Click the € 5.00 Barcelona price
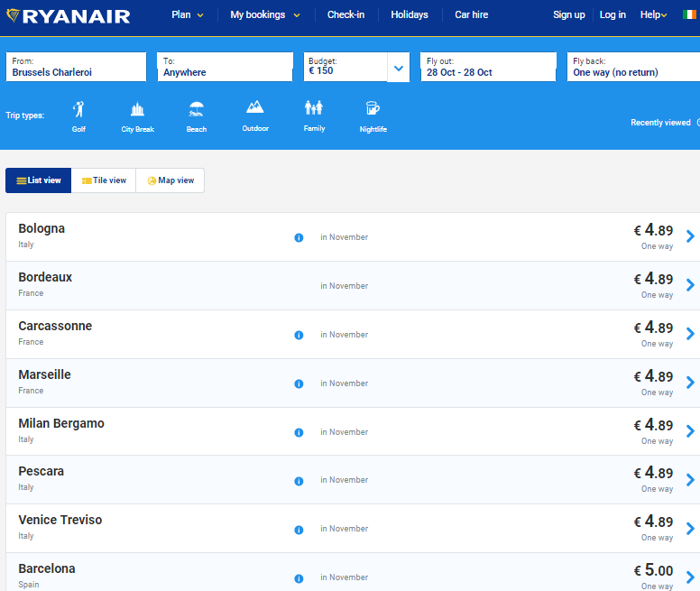The width and height of the screenshot is (700, 591). pyautogui.click(x=654, y=570)
